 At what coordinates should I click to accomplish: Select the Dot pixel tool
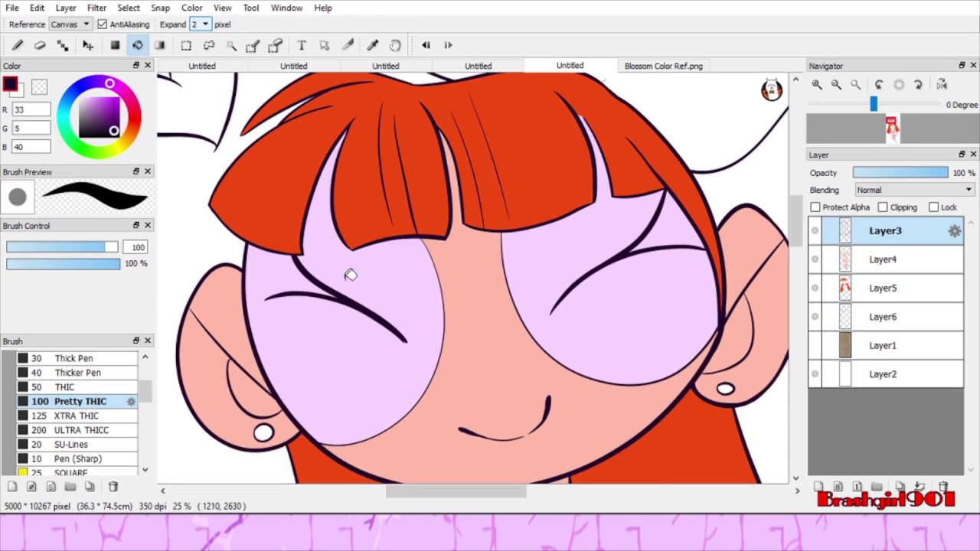tap(63, 45)
